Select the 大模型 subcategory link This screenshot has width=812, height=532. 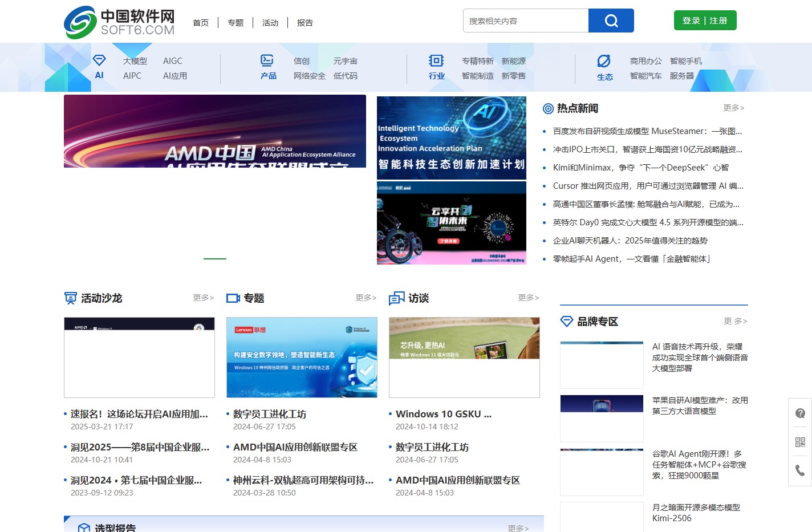(x=135, y=61)
